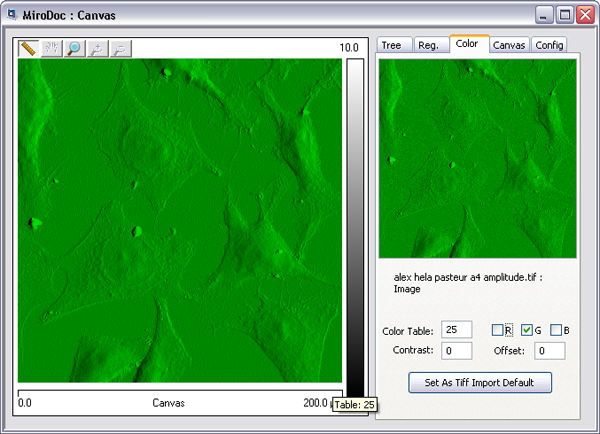The width and height of the screenshot is (600, 434).
Task: Uncheck the G color channel checkbox
Action: pos(528,330)
